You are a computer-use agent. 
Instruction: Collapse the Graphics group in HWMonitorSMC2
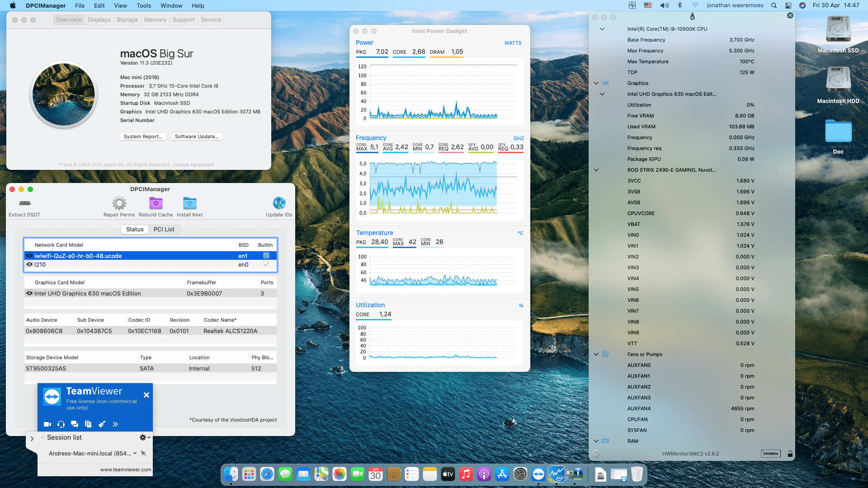coord(596,83)
